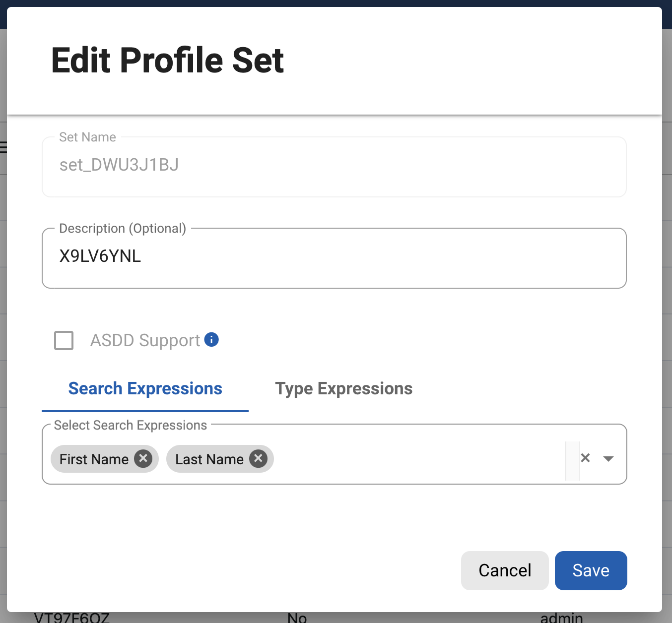Viewport: 672px width, 623px height.
Task: Click the disabled Set Name field
Action: point(334,166)
